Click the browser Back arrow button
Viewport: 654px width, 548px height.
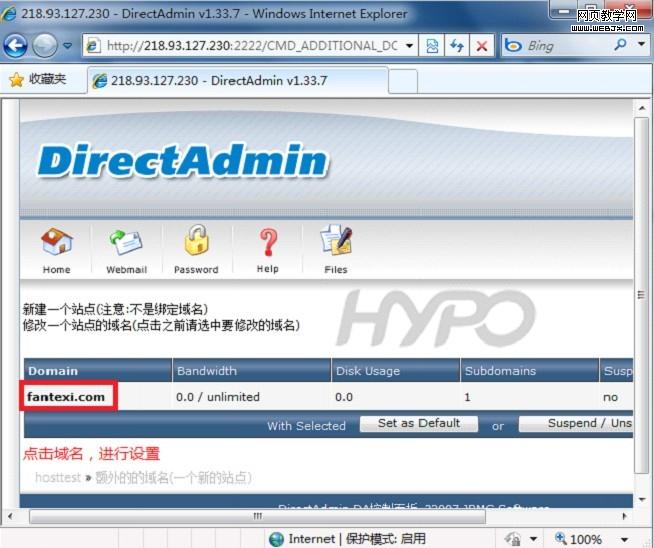click(17, 45)
